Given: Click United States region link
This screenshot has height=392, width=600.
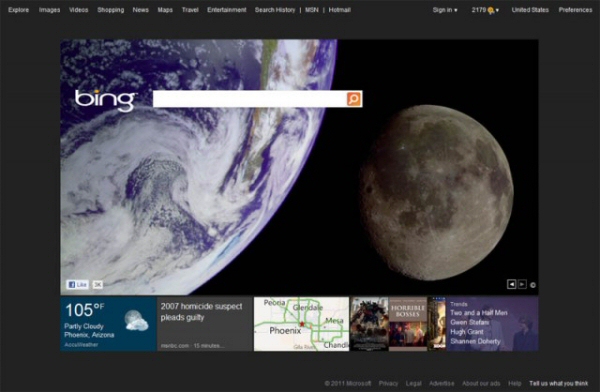Looking at the screenshot, I should 530,10.
